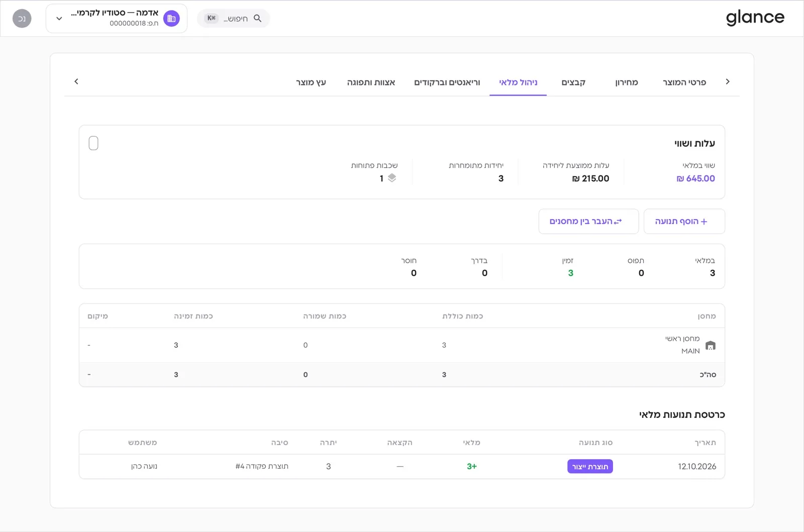Switch to the מחירון tab

tap(627, 82)
